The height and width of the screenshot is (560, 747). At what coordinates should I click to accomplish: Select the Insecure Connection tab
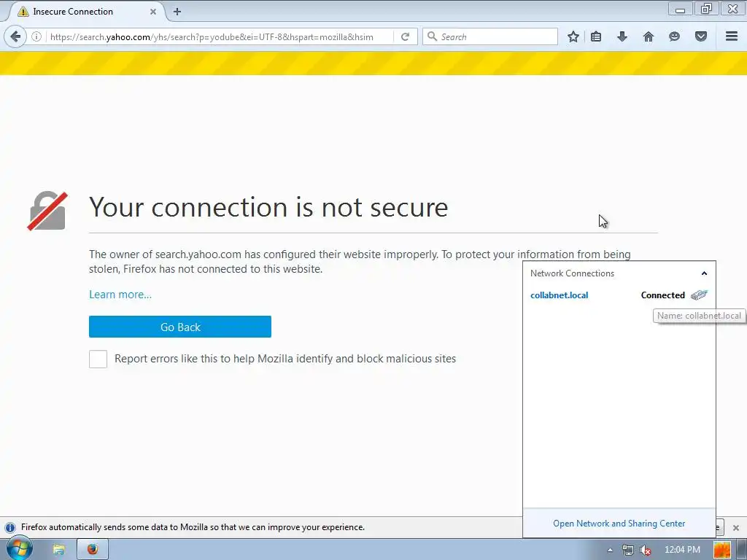click(86, 12)
